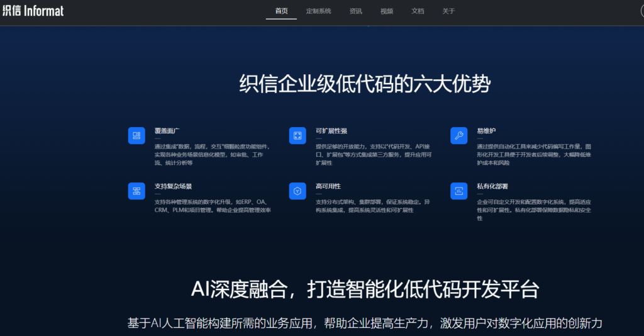The image size is (644, 336).
Task: Switch to the 资讯 nav item
Action: pos(356,11)
